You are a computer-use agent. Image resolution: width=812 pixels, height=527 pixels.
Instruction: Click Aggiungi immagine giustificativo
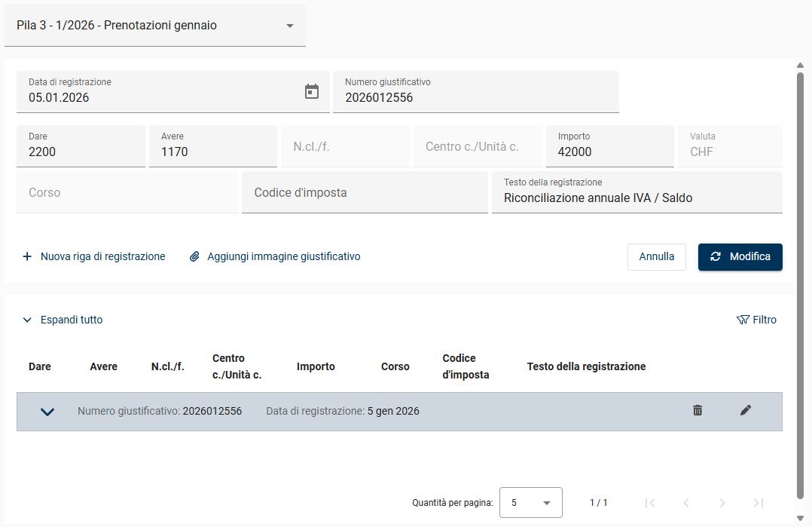click(x=275, y=256)
